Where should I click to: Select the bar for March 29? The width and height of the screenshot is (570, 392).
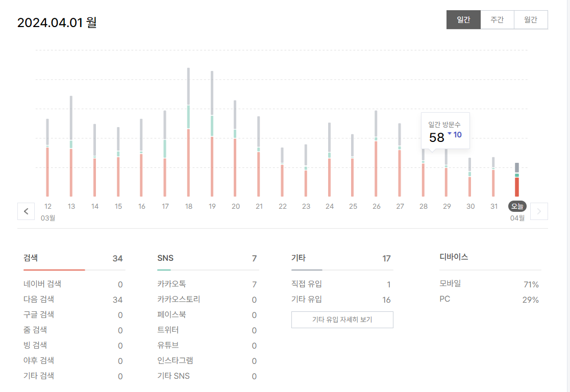[x=446, y=173]
